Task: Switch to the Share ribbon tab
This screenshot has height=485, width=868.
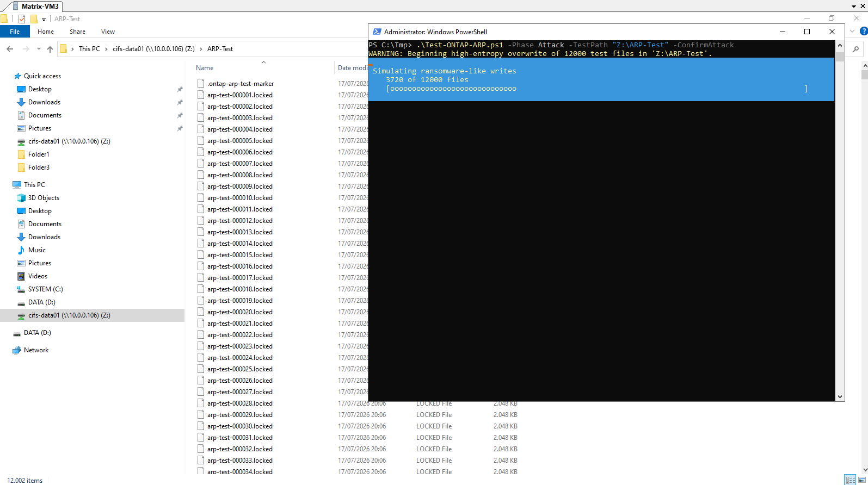Action: [x=77, y=32]
